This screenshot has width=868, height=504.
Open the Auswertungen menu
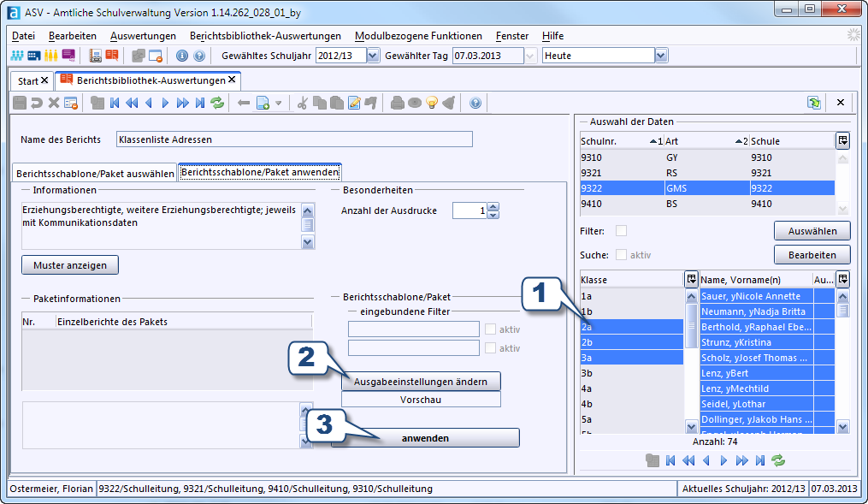click(x=143, y=36)
